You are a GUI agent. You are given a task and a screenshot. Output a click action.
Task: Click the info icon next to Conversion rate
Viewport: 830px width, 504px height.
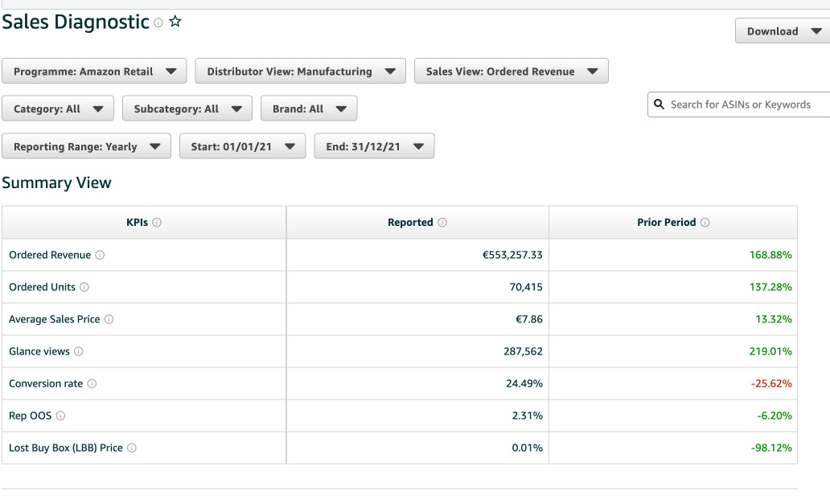coord(92,383)
